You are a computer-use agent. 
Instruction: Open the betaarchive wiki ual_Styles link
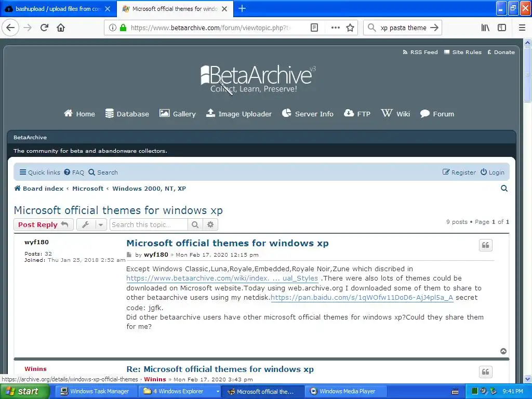(222, 278)
